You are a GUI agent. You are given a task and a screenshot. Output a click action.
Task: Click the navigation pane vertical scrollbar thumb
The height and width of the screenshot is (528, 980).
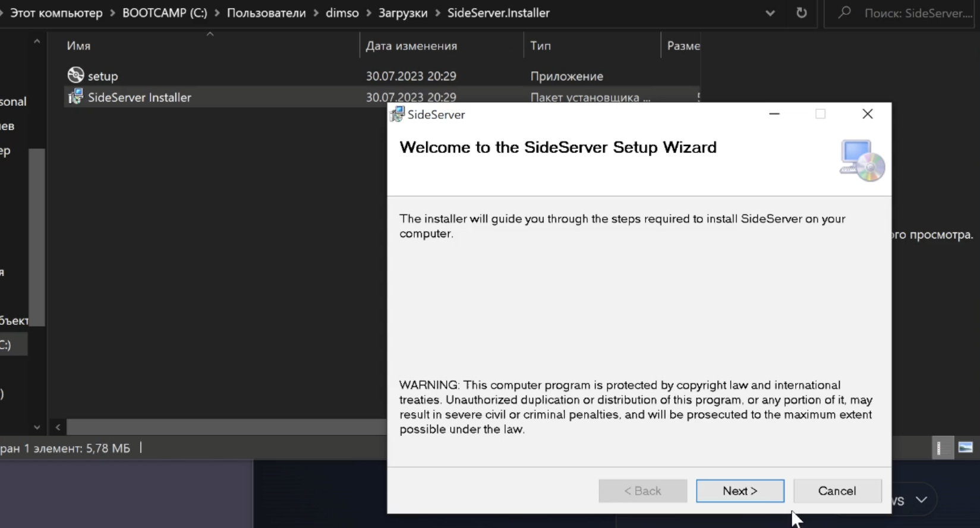(37, 237)
